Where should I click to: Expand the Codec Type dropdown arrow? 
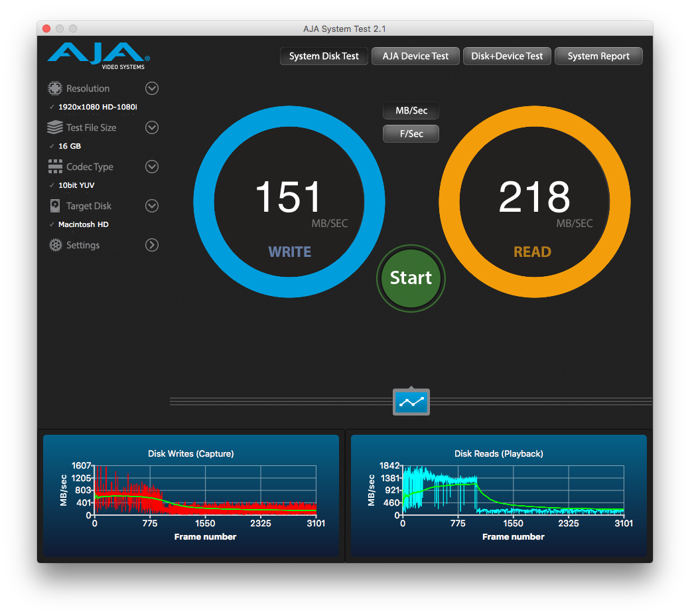pyautogui.click(x=152, y=167)
